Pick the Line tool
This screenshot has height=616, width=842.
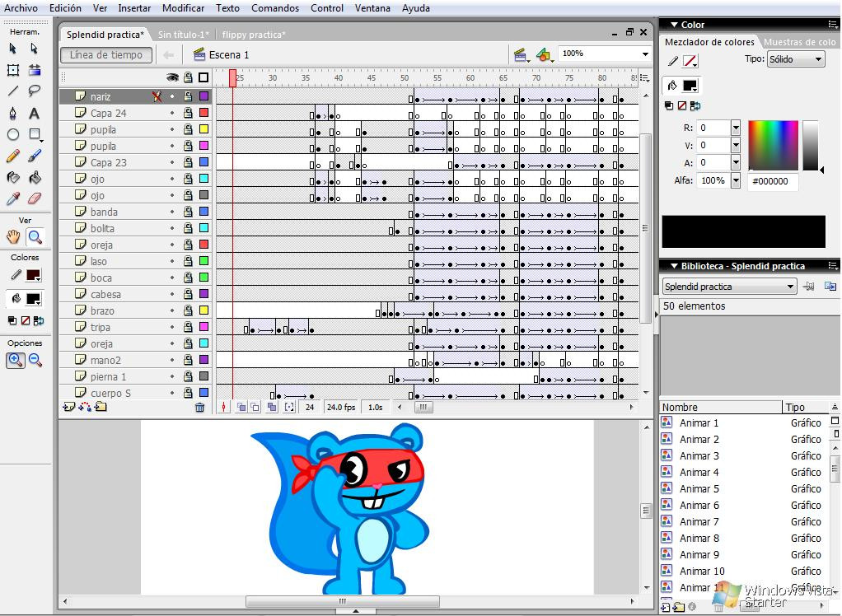(13, 91)
